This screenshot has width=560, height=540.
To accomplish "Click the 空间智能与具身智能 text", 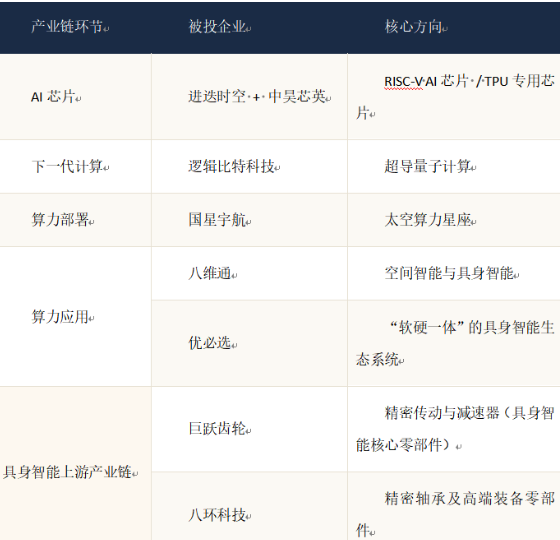I will pos(449,273).
